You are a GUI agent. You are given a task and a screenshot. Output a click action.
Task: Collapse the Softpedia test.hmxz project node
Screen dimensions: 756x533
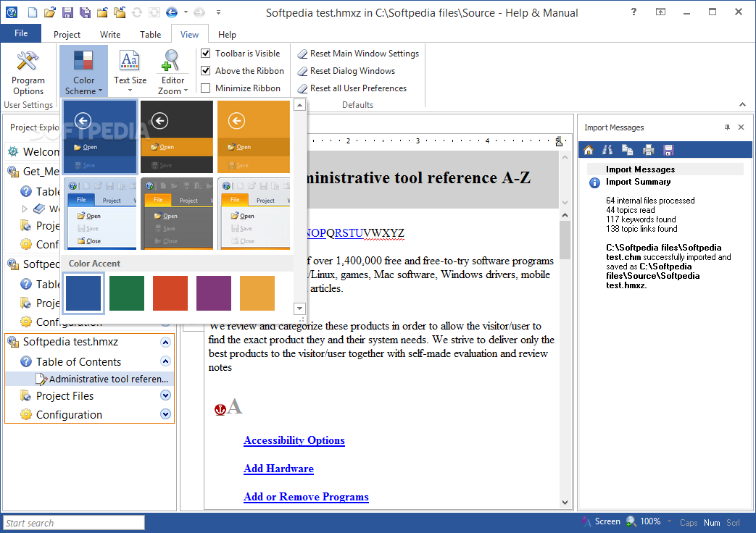[165, 343]
